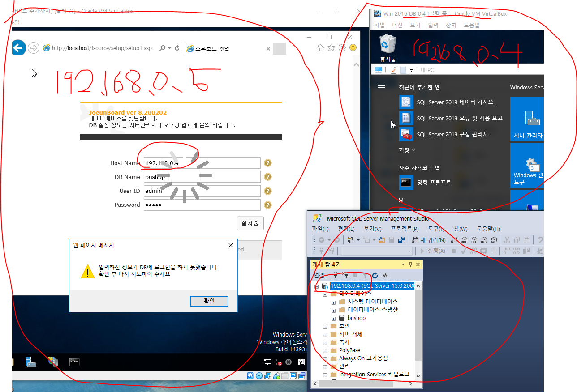Expand the 관리 node
577x392 pixels.
325,366
